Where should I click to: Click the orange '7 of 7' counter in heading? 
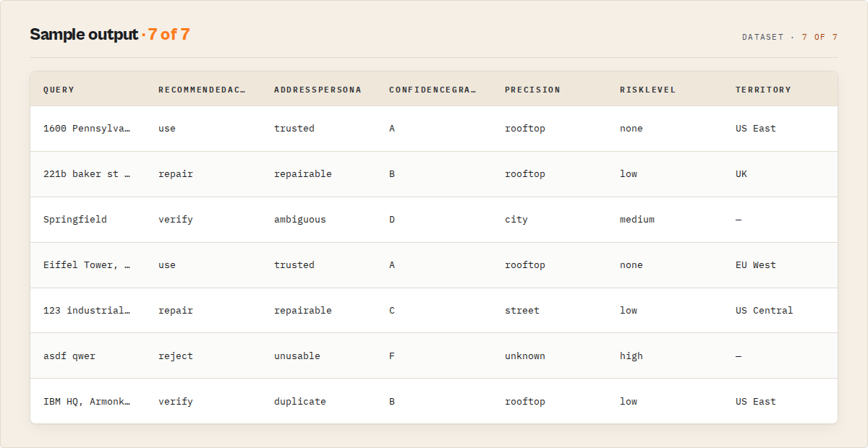(x=169, y=34)
